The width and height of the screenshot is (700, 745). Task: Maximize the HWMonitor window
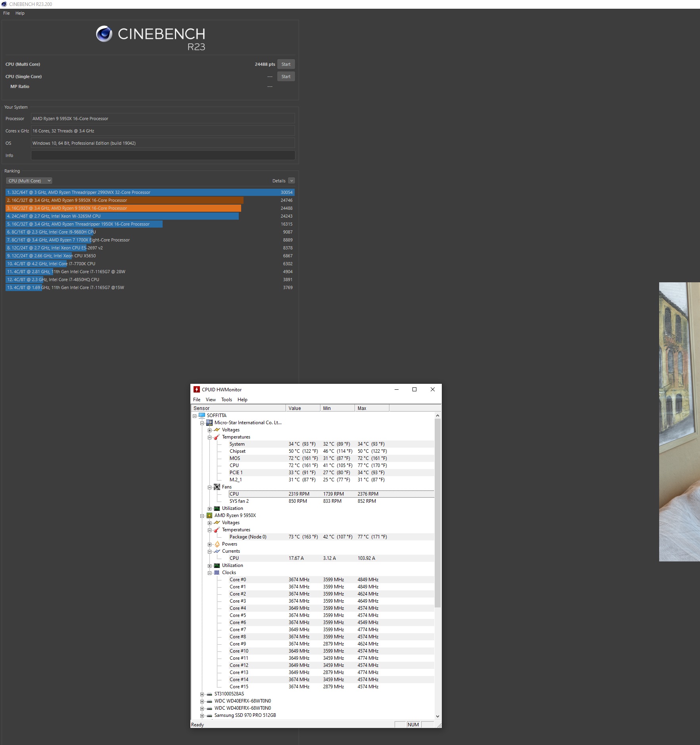tap(414, 389)
